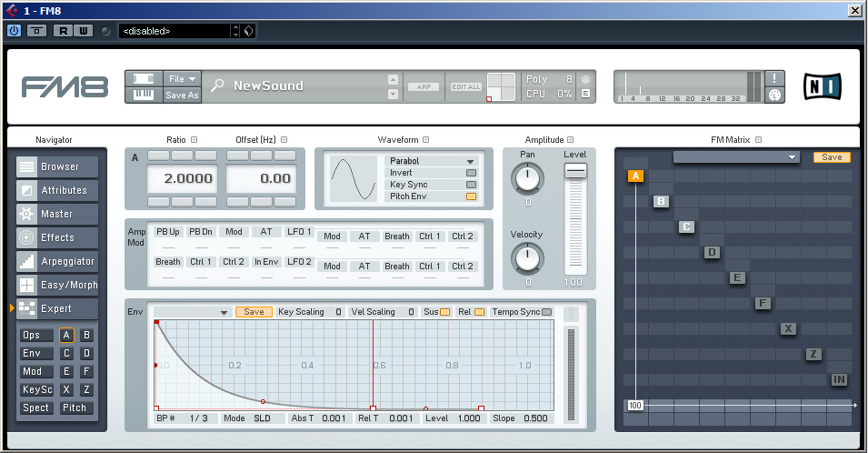Toggle the ARP button
The width and height of the screenshot is (868, 453).
tap(424, 87)
